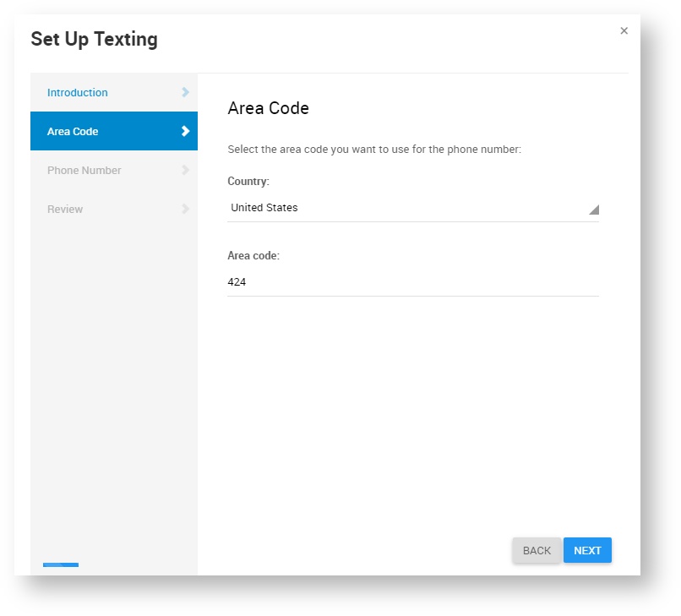The height and width of the screenshot is (616, 681).
Task: Go to the Introduction step
Action: (x=78, y=92)
